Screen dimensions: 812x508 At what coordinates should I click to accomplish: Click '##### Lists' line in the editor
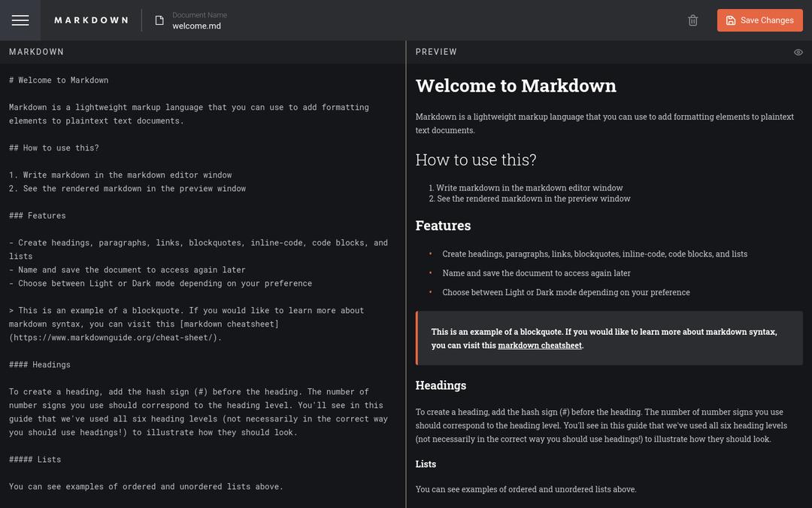(35, 459)
